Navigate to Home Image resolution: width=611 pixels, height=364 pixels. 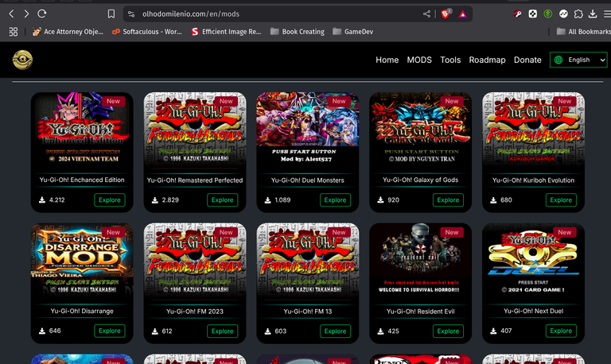click(387, 60)
